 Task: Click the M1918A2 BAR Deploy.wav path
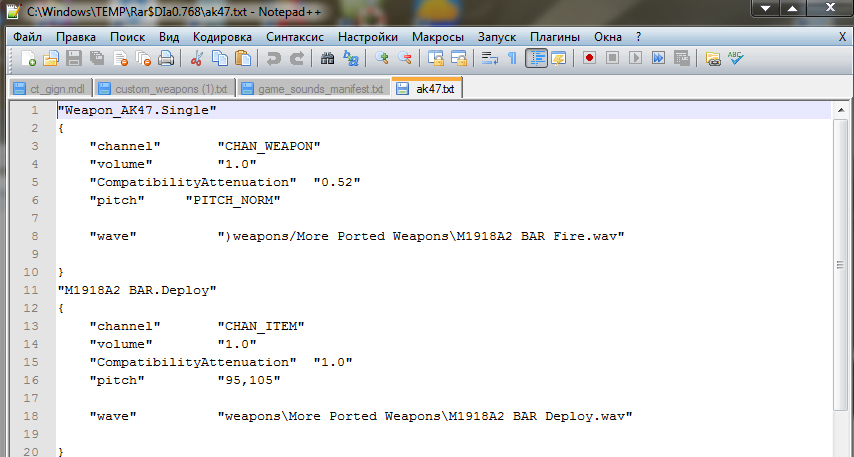tap(425, 416)
